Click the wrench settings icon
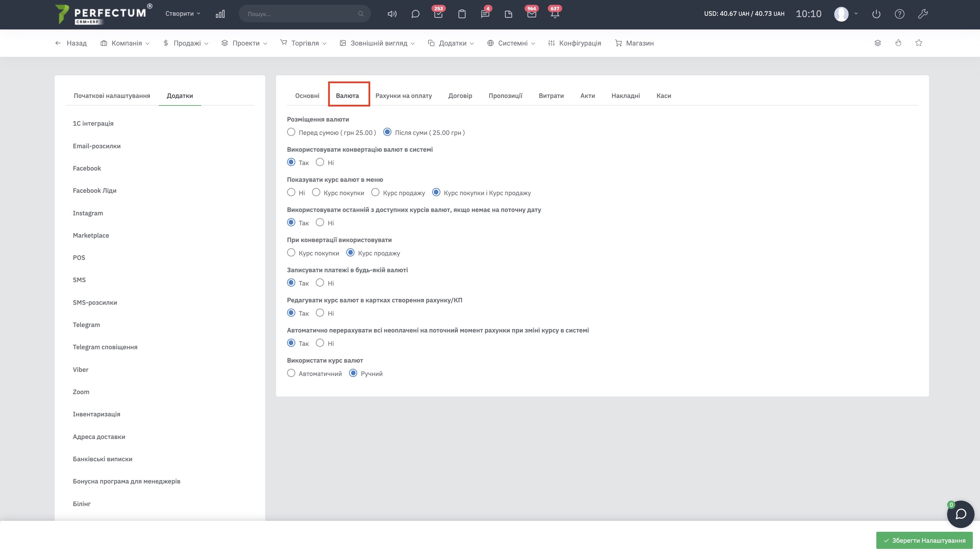The height and width of the screenshot is (553, 980). click(923, 14)
